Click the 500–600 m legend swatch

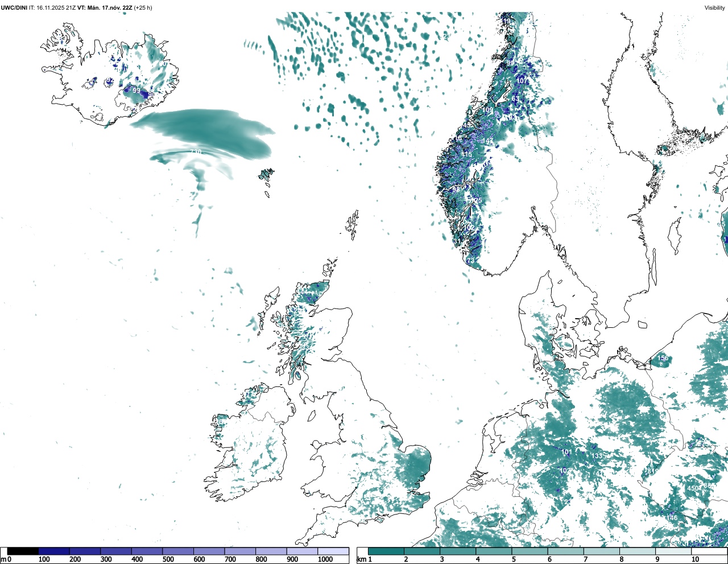[178, 551]
